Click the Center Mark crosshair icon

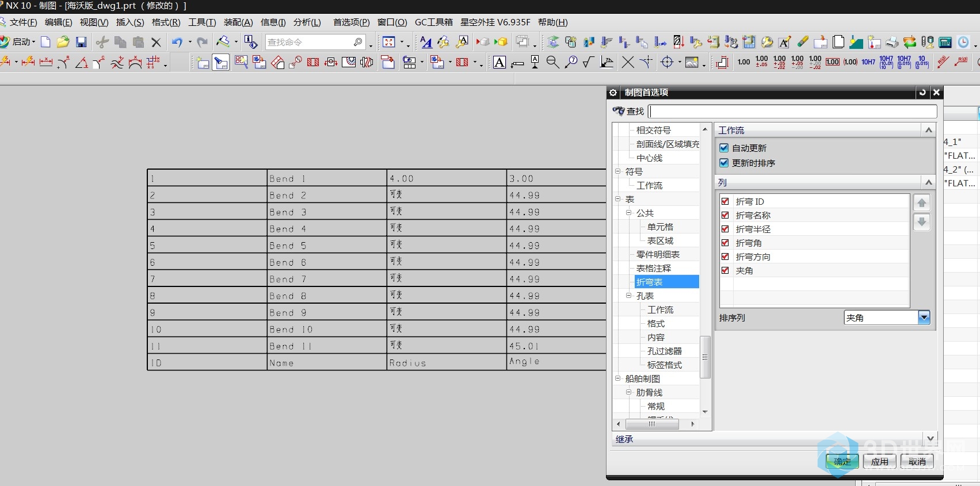(x=668, y=62)
